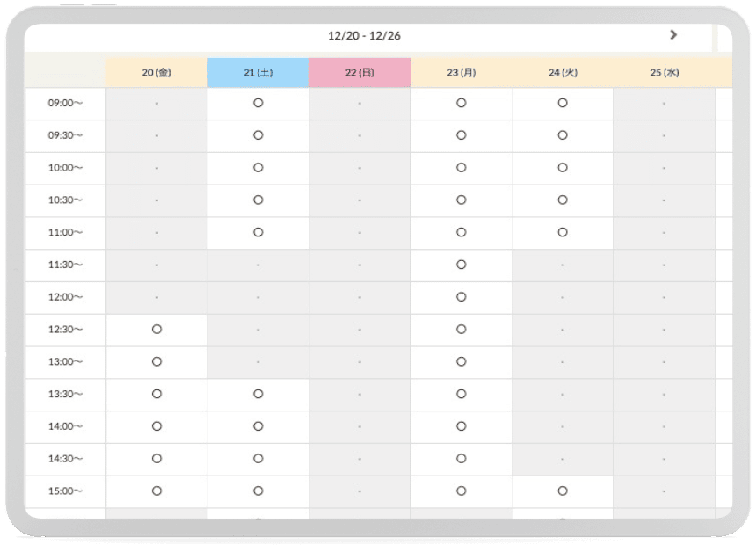
Task: Click the 12:00 time row label
Action: [65, 297]
